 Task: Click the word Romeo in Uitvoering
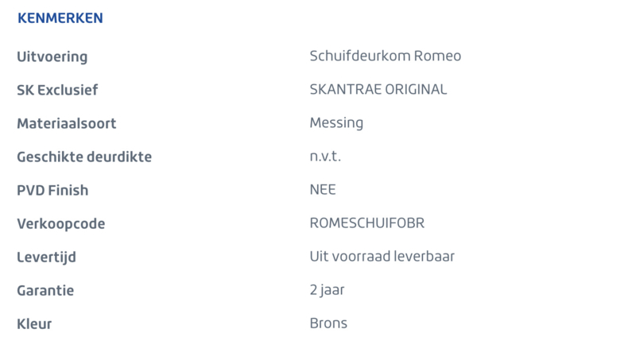pos(437,56)
